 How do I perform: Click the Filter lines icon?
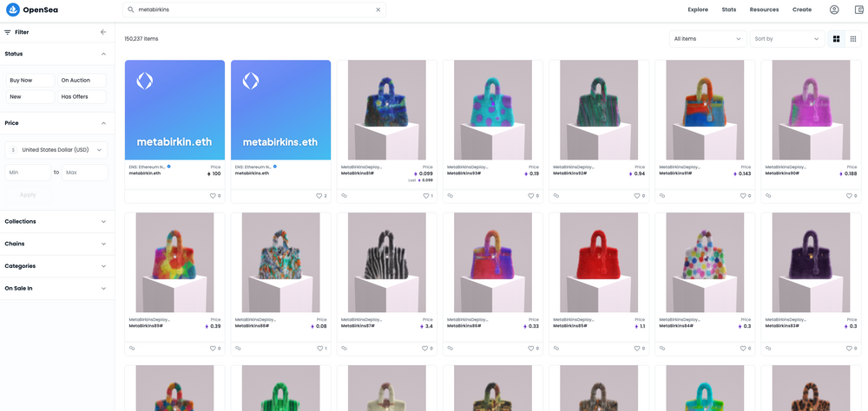8,32
